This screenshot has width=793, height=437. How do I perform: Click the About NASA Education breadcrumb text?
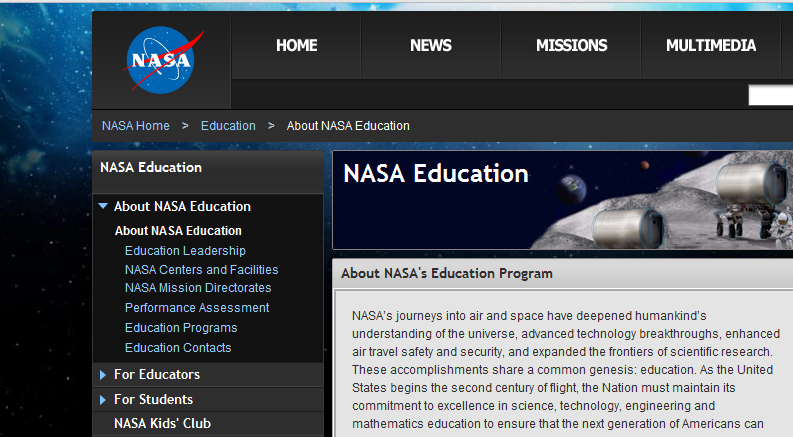(x=348, y=126)
